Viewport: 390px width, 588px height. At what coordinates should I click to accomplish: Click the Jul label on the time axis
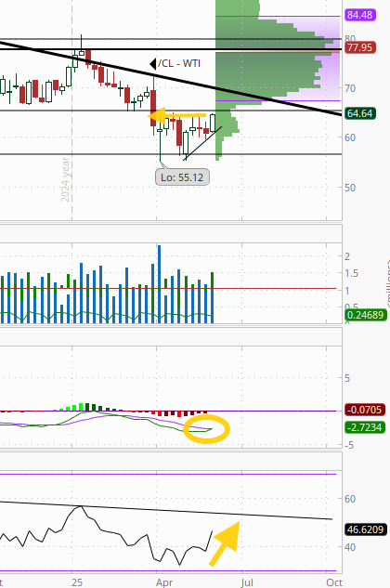247,582
